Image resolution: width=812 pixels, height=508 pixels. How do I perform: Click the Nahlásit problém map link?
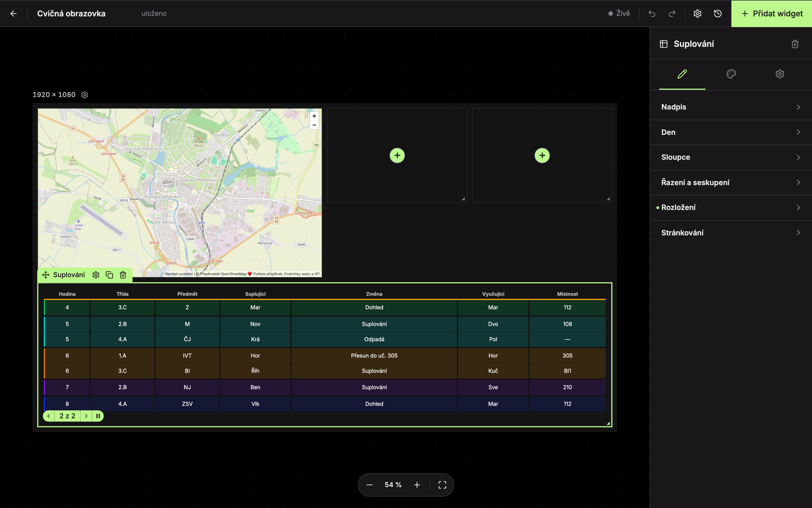coord(179,274)
